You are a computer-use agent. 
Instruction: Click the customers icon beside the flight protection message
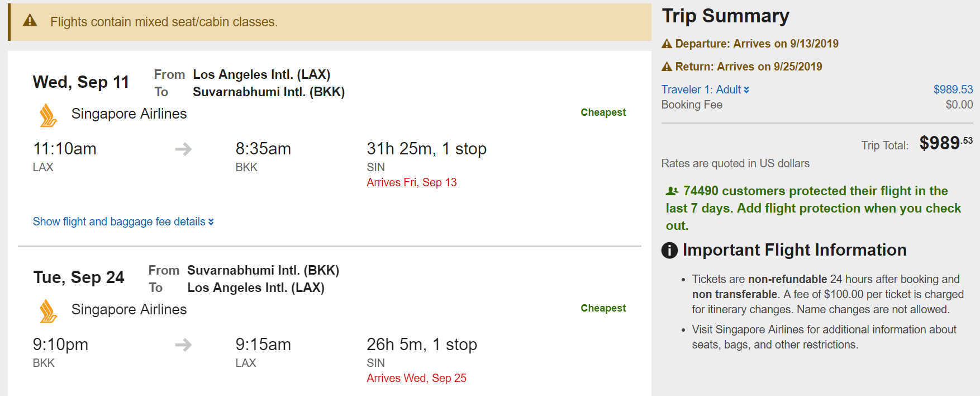tap(672, 191)
